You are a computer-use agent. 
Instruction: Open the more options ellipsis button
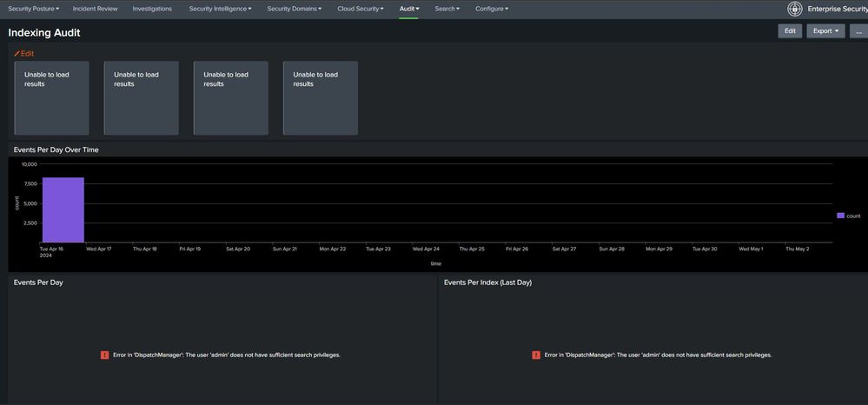(859, 31)
